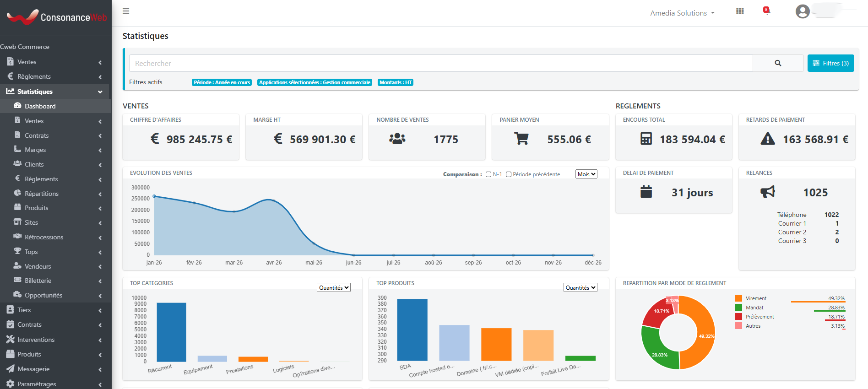Expand the Interventions menu chevron

[100, 340]
